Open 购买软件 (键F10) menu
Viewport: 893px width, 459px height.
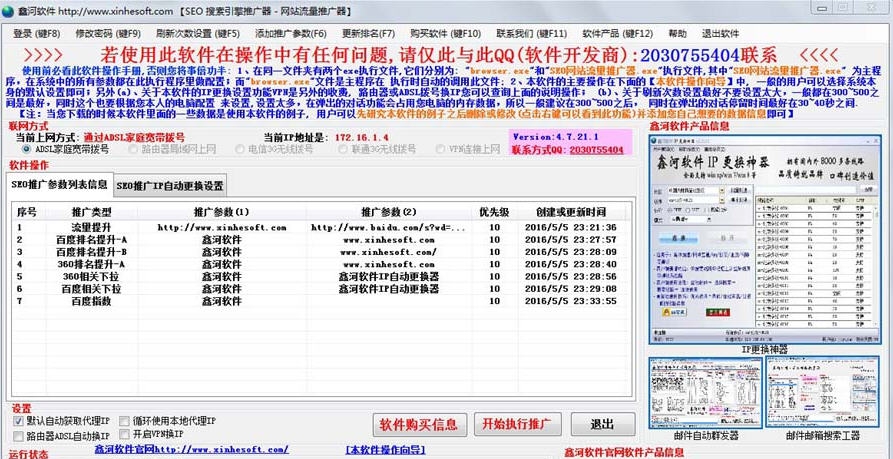[x=446, y=34]
